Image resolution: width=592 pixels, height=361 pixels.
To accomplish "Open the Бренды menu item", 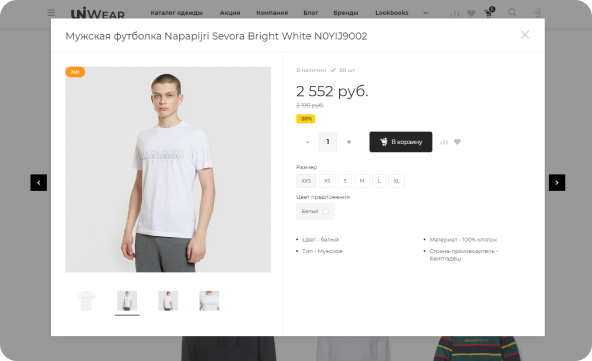I will (x=345, y=13).
